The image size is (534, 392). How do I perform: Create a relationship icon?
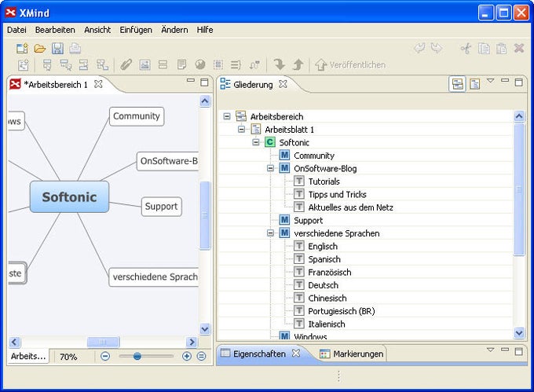(x=254, y=64)
